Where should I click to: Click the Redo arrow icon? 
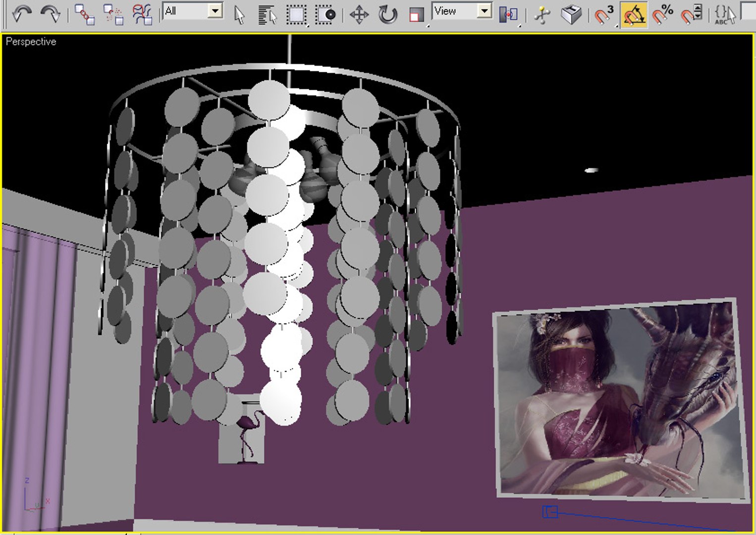click(x=50, y=14)
